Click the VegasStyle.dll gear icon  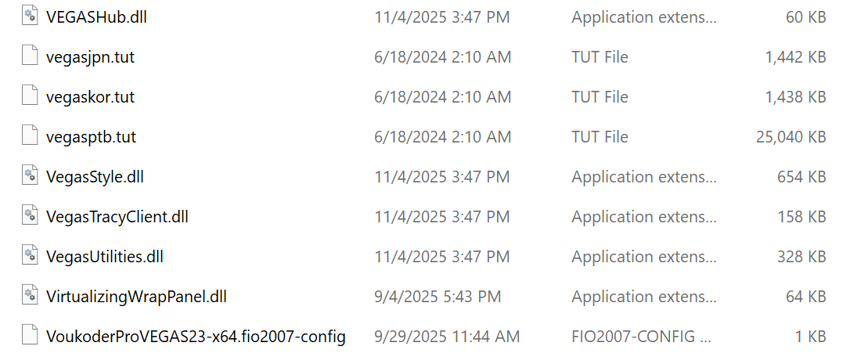coord(30,176)
